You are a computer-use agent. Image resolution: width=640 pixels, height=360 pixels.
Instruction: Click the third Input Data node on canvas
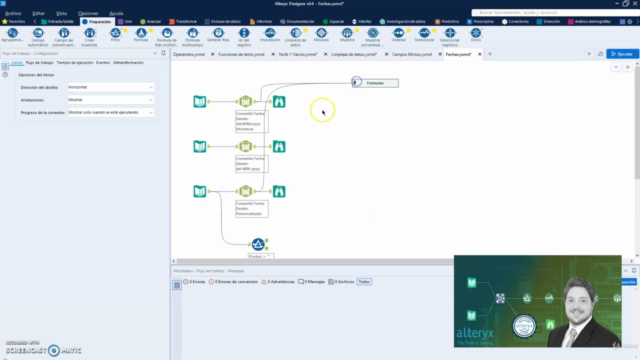(x=200, y=191)
